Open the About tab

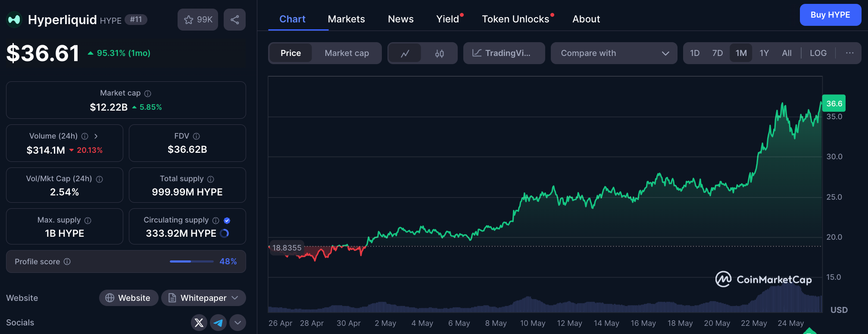[586, 19]
